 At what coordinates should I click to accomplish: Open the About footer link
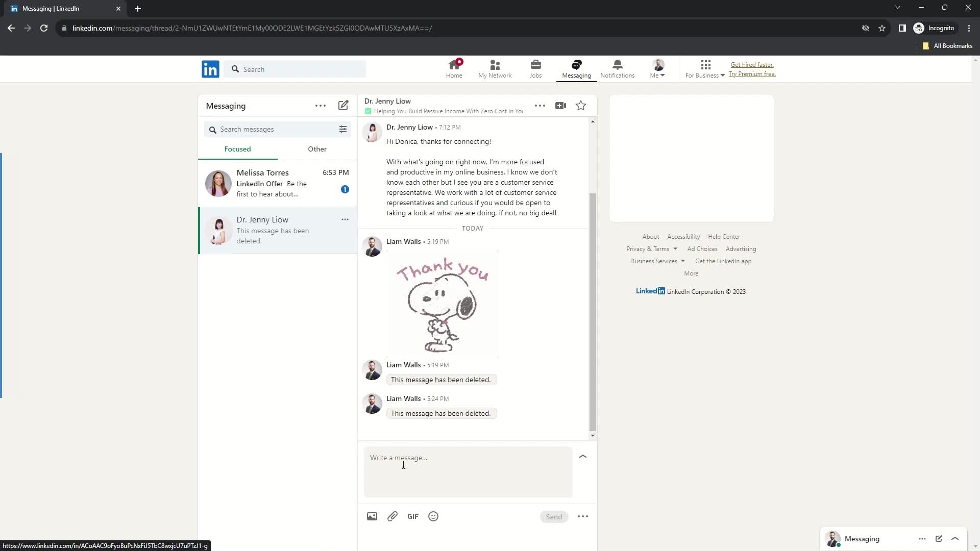[x=650, y=237]
